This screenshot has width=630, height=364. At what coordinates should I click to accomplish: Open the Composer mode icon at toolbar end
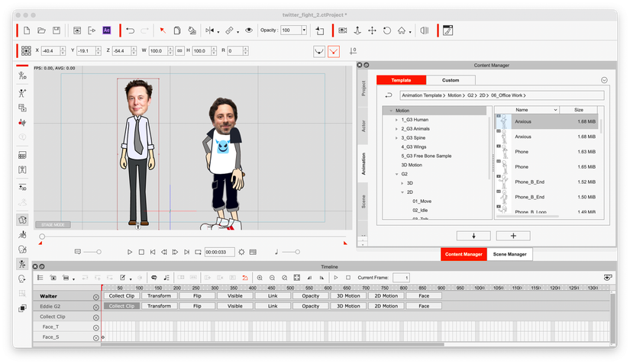click(447, 31)
